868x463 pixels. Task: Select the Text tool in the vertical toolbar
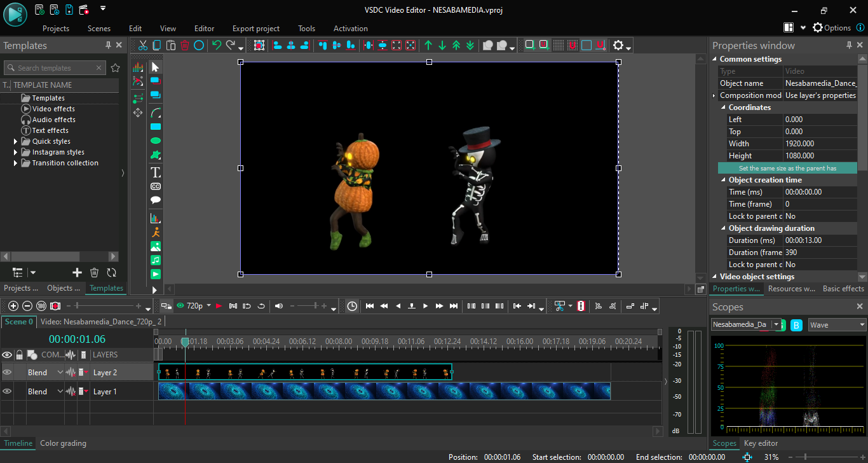pos(155,172)
